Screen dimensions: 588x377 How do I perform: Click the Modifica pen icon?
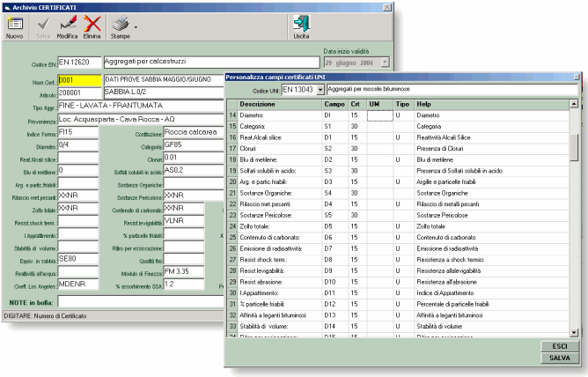point(68,24)
